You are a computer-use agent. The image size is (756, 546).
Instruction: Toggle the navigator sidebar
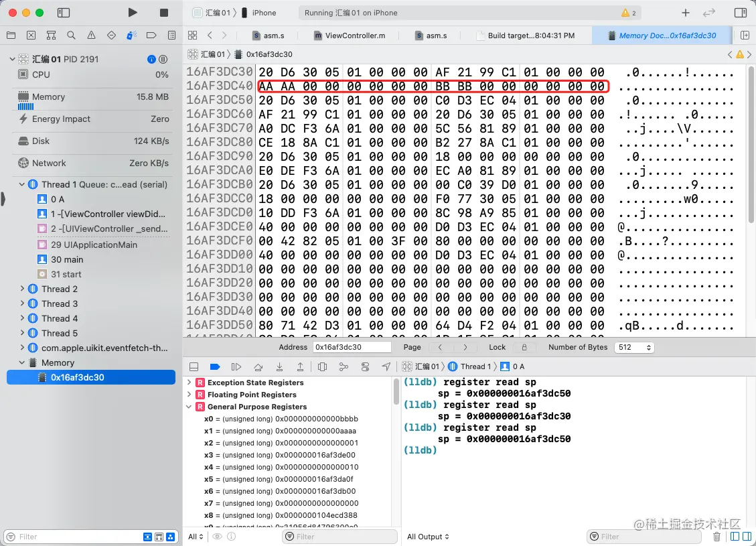coord(64,13)
